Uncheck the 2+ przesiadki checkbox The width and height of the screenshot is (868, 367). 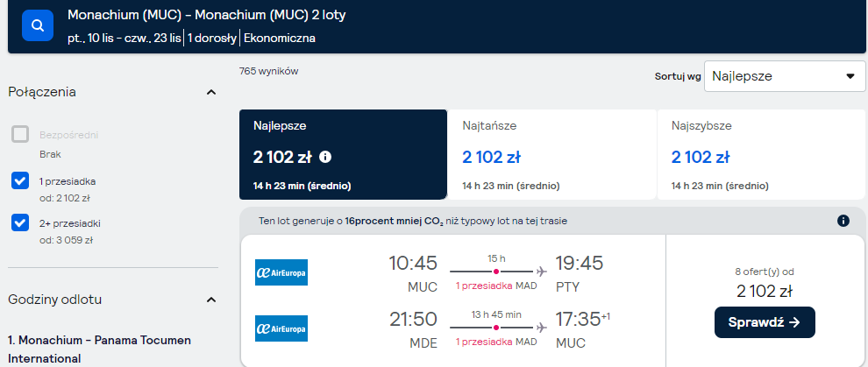20,222
